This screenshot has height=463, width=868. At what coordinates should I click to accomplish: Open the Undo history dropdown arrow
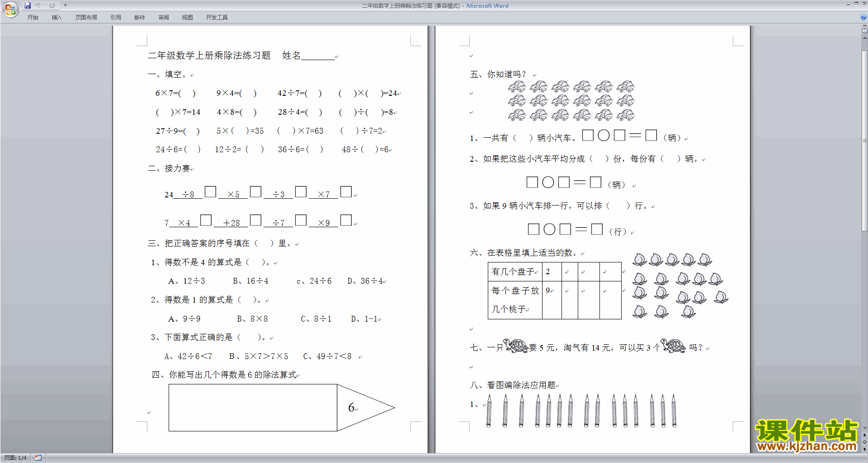coord(44,5)
